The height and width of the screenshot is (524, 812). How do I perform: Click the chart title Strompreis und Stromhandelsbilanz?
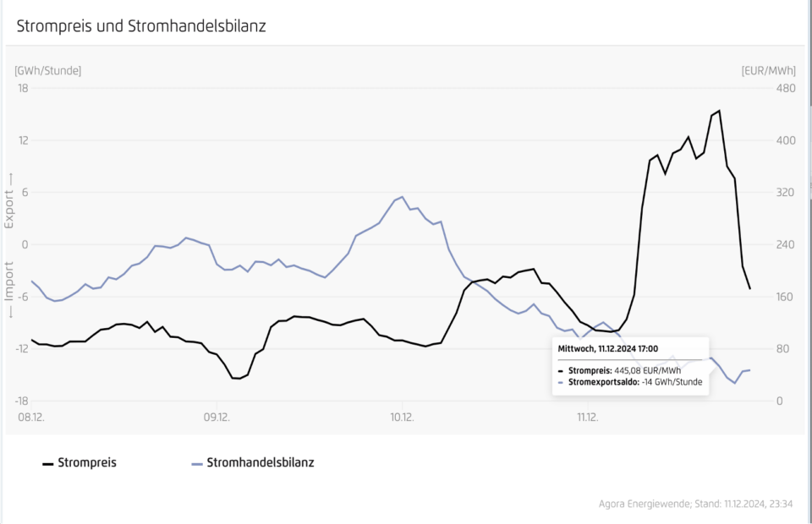pyautogui.click(x=141, y=26)
